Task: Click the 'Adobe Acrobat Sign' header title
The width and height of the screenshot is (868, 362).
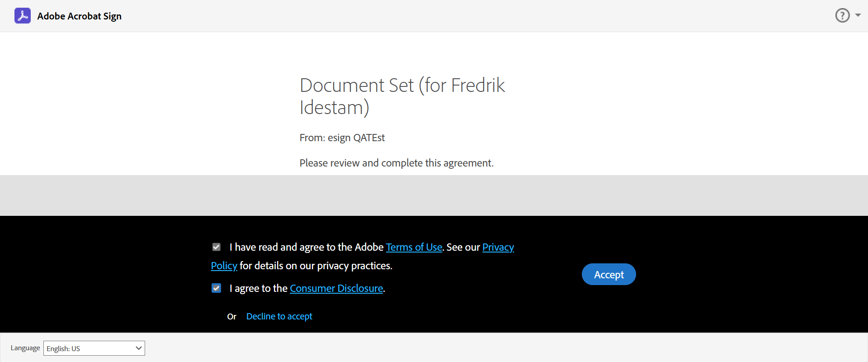Action: click(x=79, y=16)
